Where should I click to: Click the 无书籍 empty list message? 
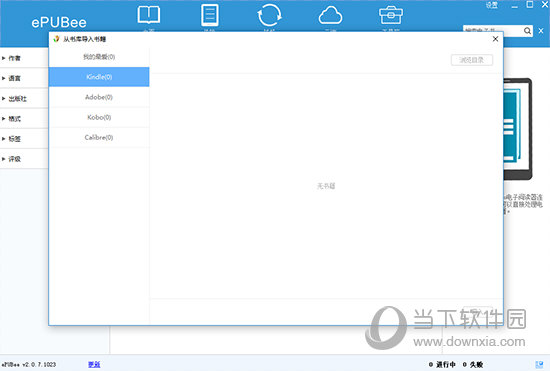pos(326,186)
